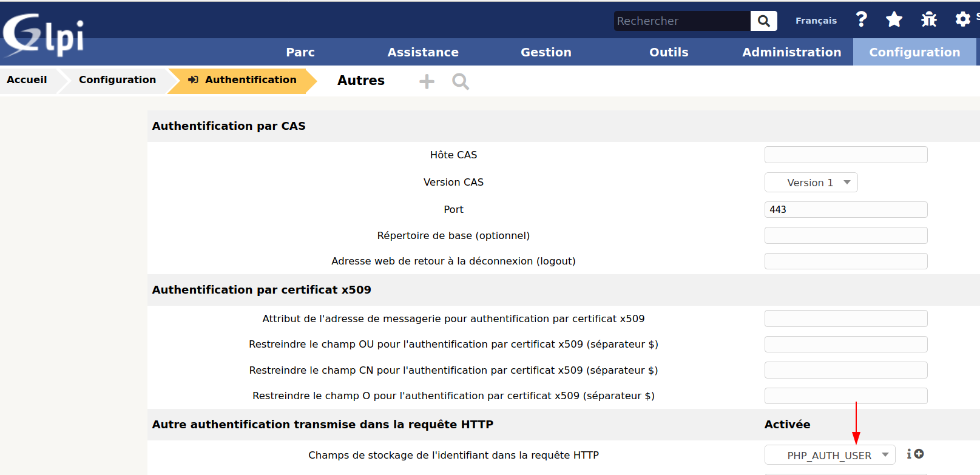The width and height of the screenshot is (980, 475).
Task: Go to Accueil breadcrumb
Action: point(27,79)
